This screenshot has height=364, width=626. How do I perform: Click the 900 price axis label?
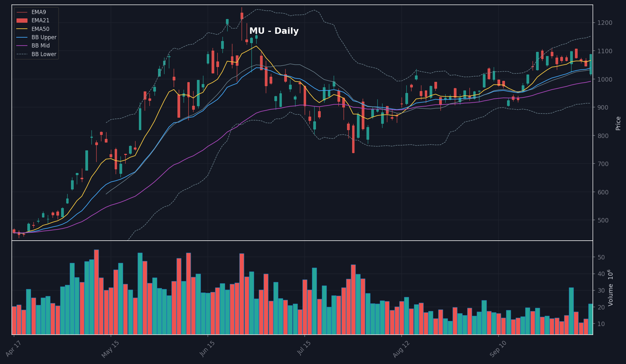pyautogui.click(x=604, y=107)
